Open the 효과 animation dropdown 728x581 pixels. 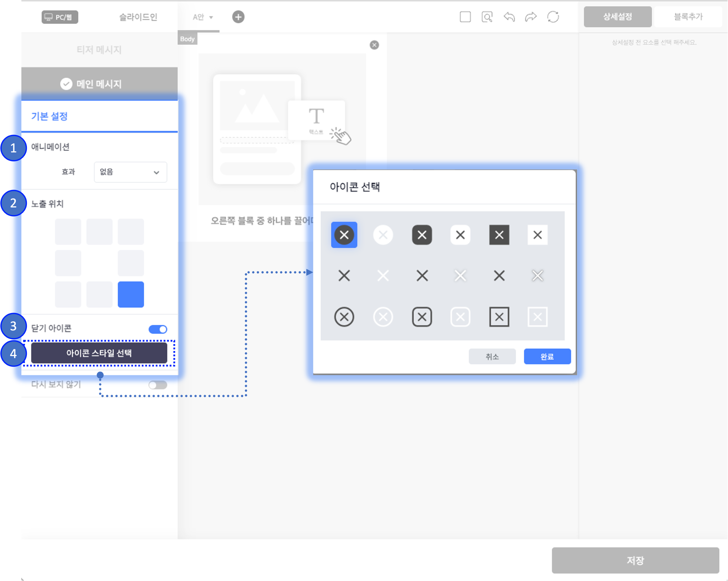130,172
